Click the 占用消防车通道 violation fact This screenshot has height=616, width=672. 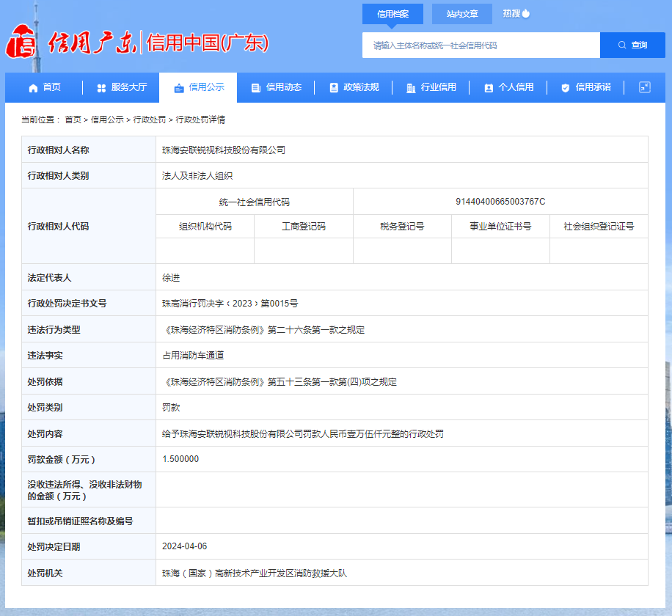tap(193, 355)
